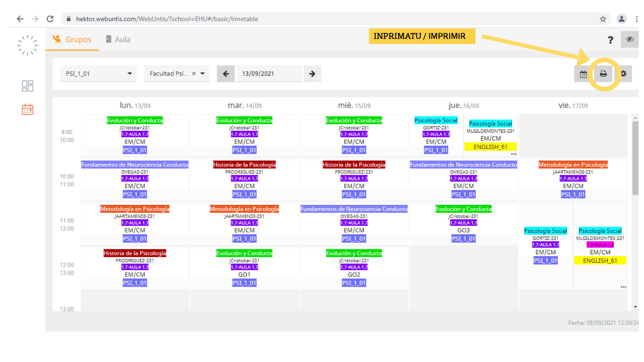
Task: Toggle the crossed-eye visibility button
Action: point(630,40)
